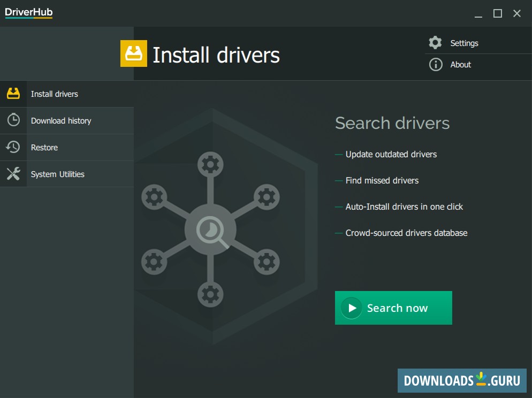Click the Download history clock icon
The image size is (532, 398).
pos(13,120)
